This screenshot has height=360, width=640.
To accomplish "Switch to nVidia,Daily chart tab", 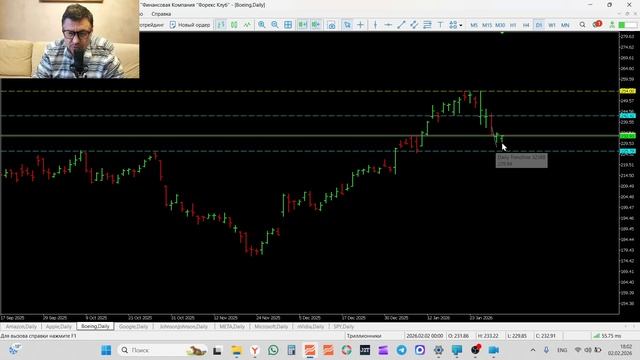I will coord(311,327).
